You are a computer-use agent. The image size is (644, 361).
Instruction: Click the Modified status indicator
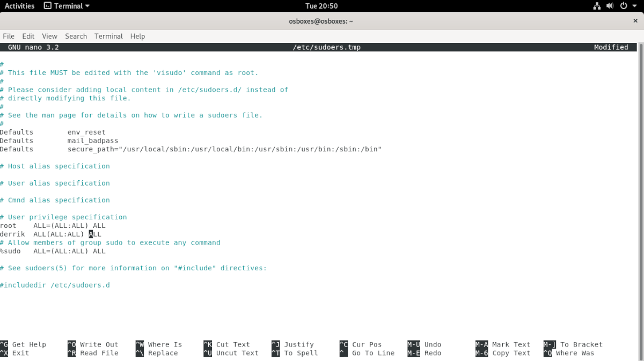(611, 47)
